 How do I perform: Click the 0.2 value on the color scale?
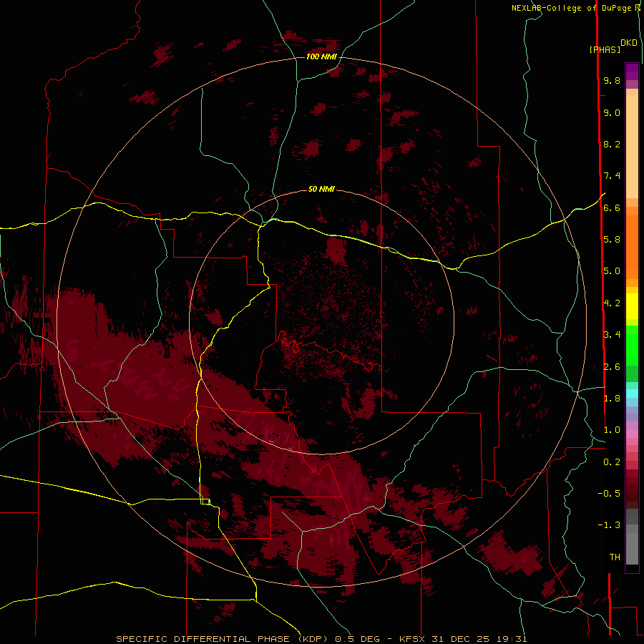point(612,462)
